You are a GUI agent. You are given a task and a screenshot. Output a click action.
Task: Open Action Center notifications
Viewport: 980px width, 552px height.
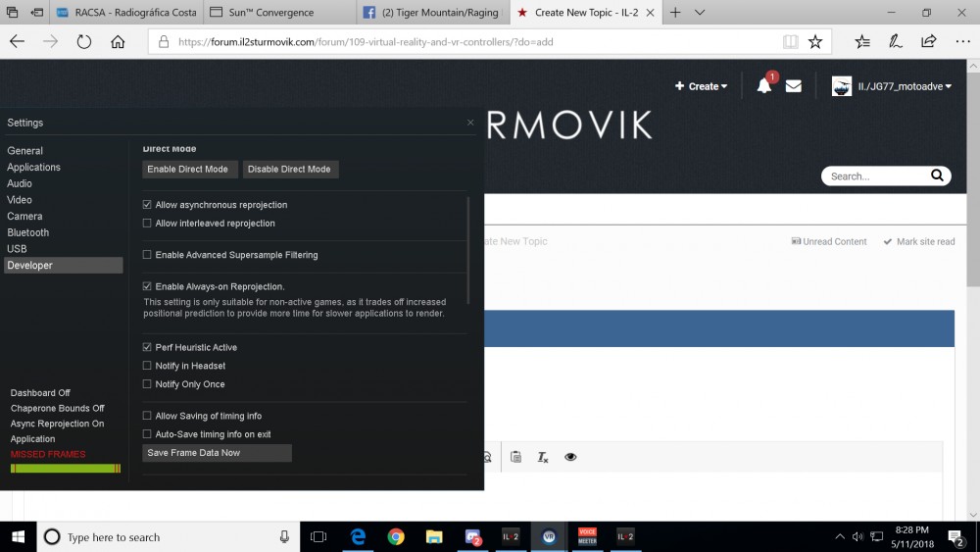955,537
